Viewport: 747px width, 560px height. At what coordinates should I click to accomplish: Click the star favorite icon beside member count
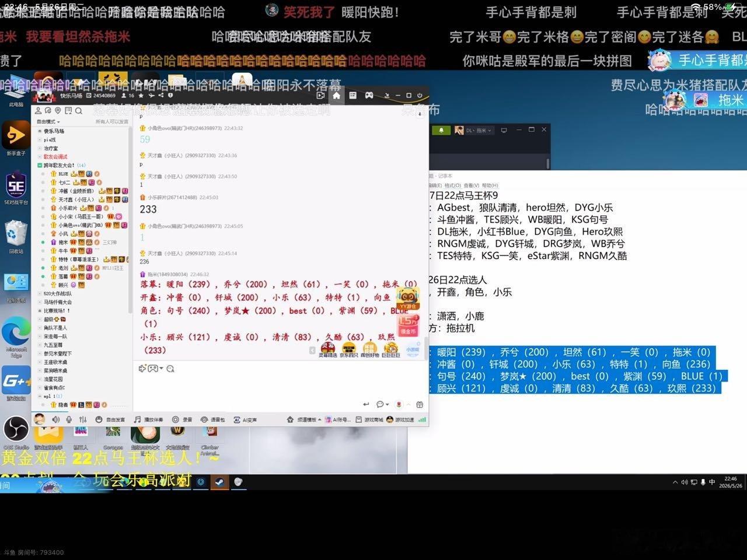pos(141,95)
